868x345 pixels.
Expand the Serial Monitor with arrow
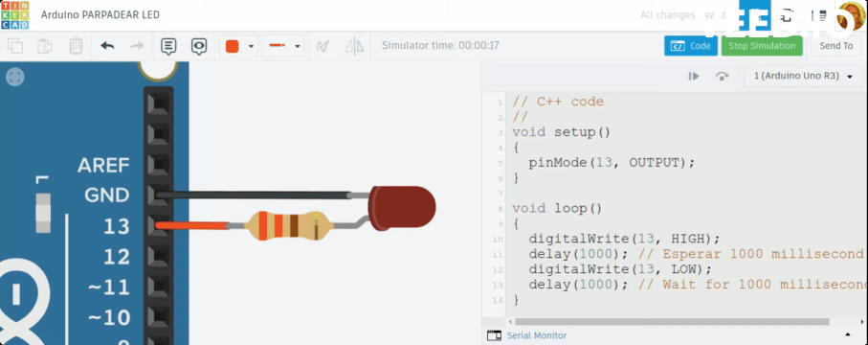[848, 335]
